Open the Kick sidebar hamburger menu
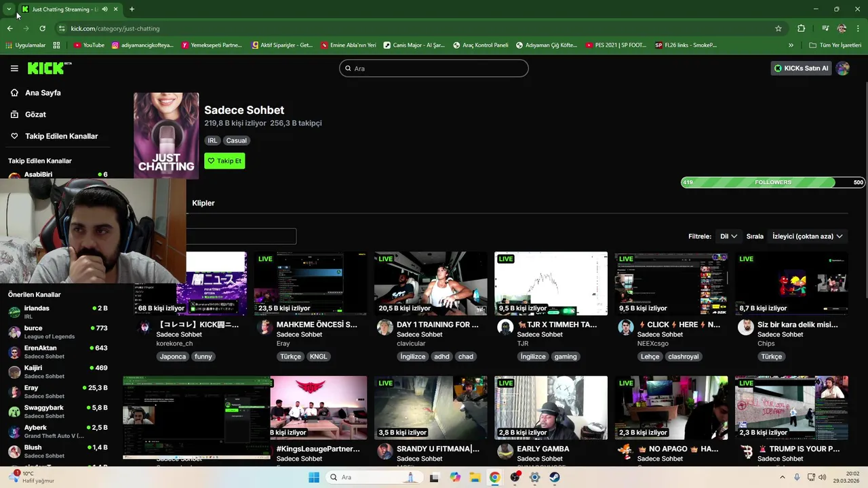 tap(14, 68)
